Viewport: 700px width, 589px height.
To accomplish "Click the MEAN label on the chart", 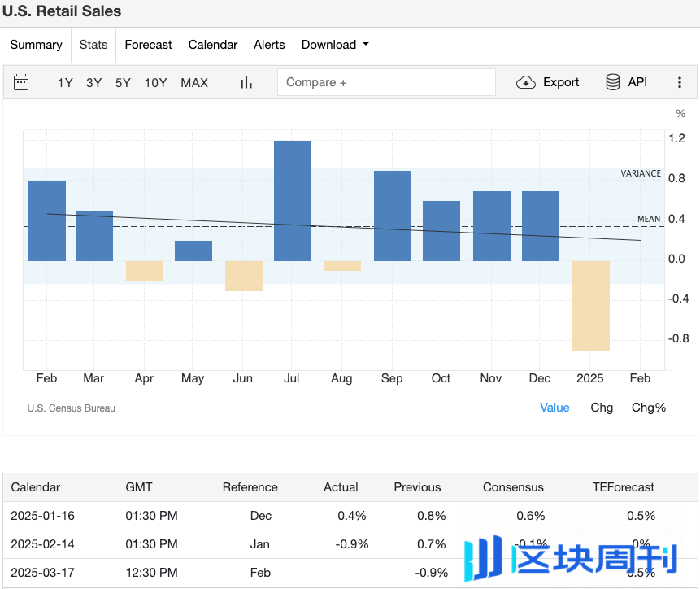I will pos(649,219).
